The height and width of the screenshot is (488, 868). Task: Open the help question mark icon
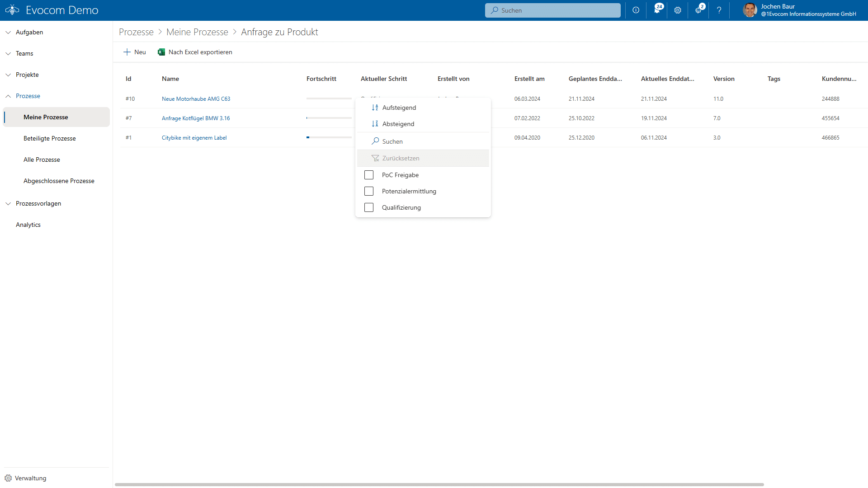click(719, 10)
